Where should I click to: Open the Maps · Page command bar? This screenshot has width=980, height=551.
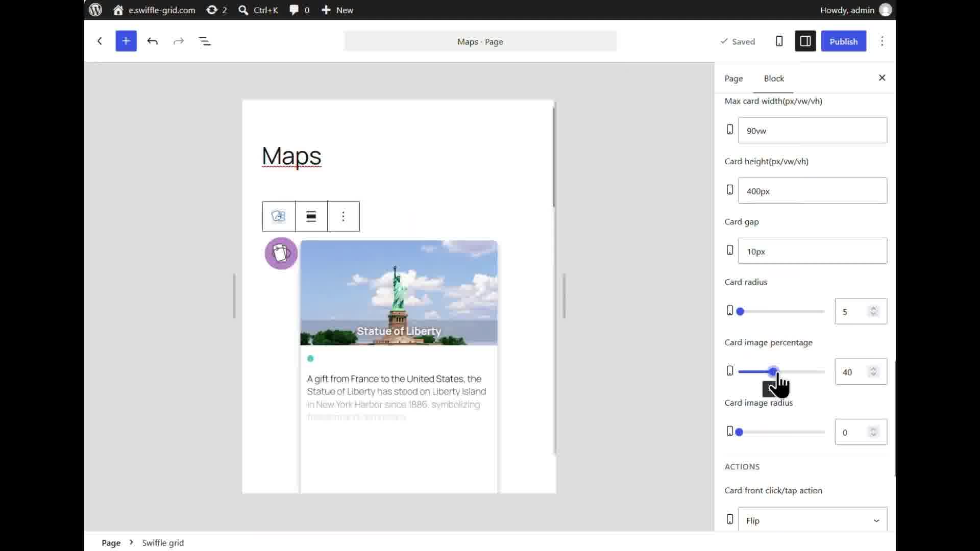pos(480,41)
